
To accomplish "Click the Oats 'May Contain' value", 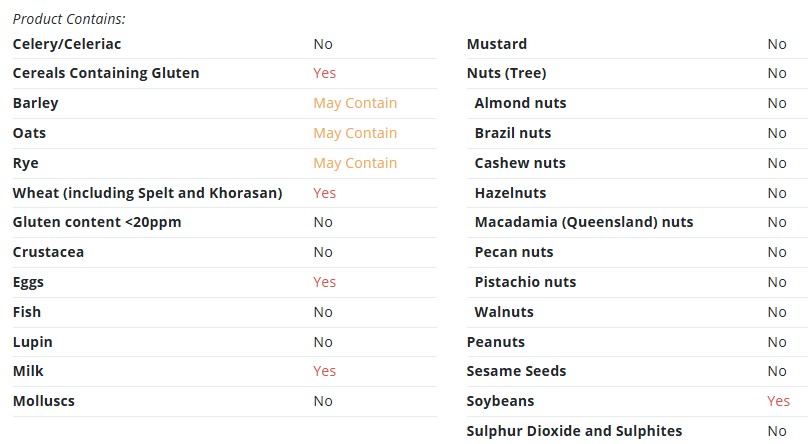I will 355,133.
